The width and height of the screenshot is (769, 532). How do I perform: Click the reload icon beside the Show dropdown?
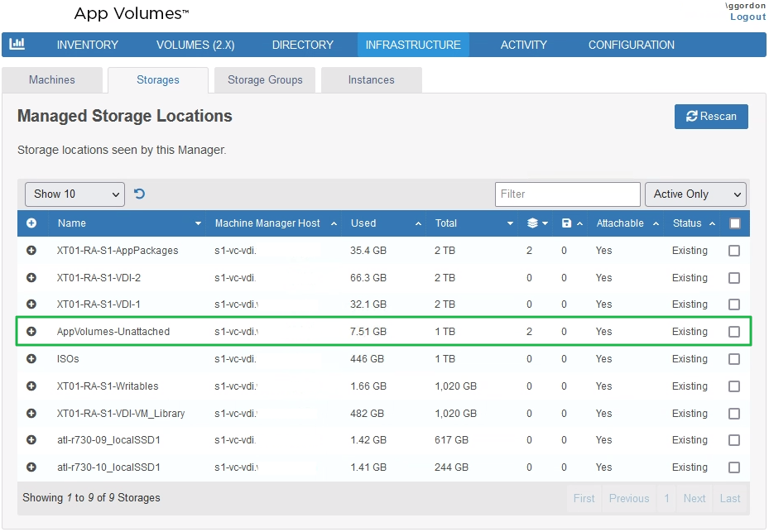point(139,194)
